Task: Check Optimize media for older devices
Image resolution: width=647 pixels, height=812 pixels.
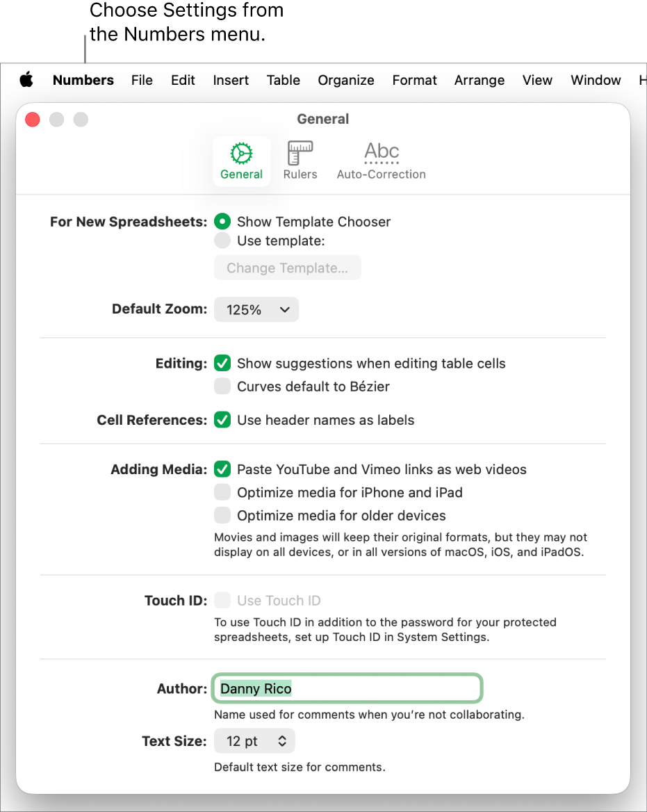Action: pos(222,515)
